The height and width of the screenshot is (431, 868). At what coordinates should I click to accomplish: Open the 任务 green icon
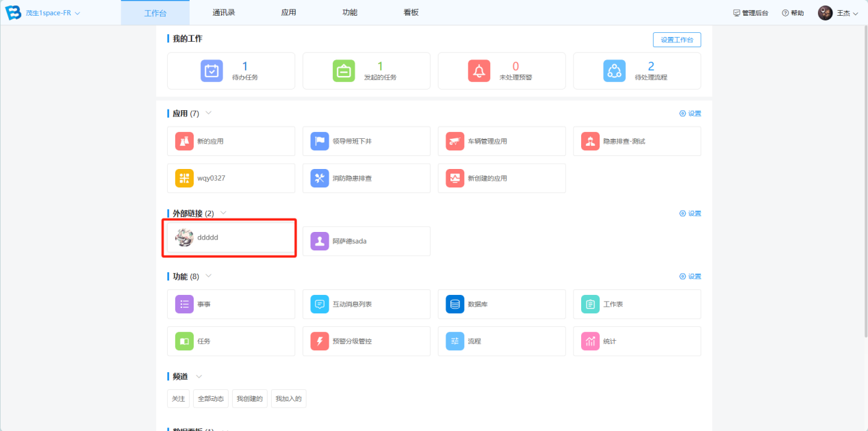coord(184,341)
